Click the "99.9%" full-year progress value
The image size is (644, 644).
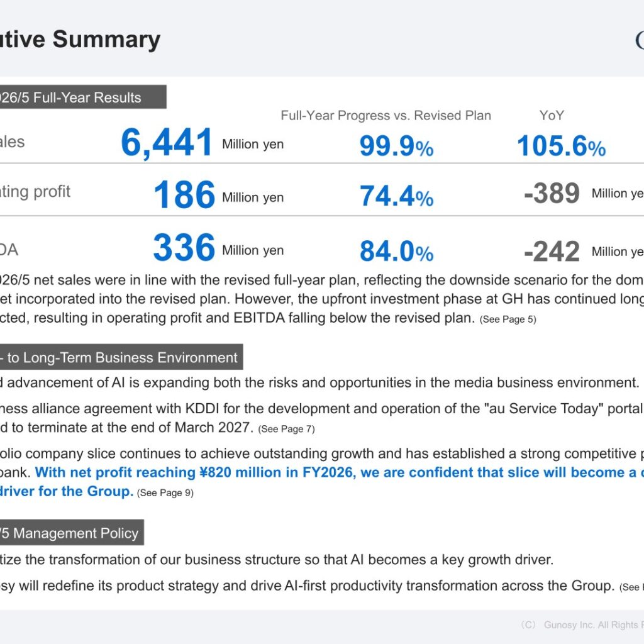point(396,146)
